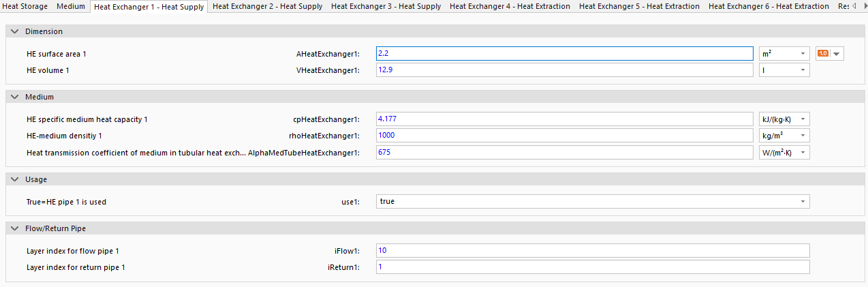Open the kg/m³ unit dropdown

point(784,136)
